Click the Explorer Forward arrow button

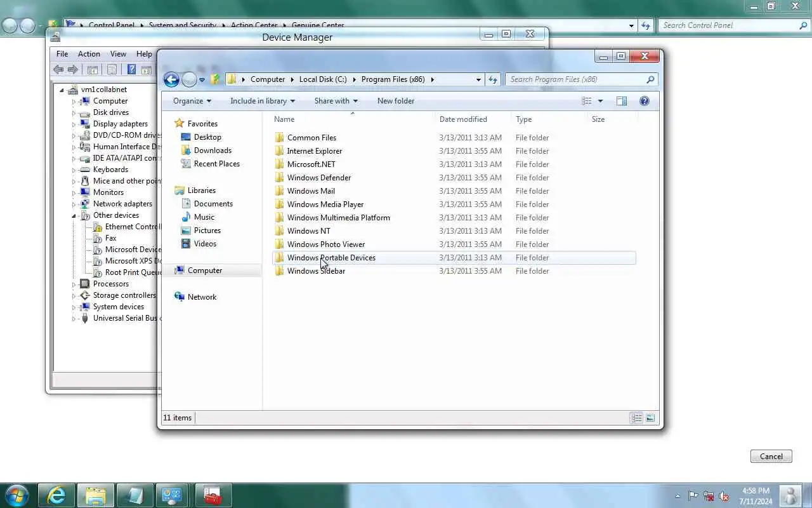click(189, 79)
